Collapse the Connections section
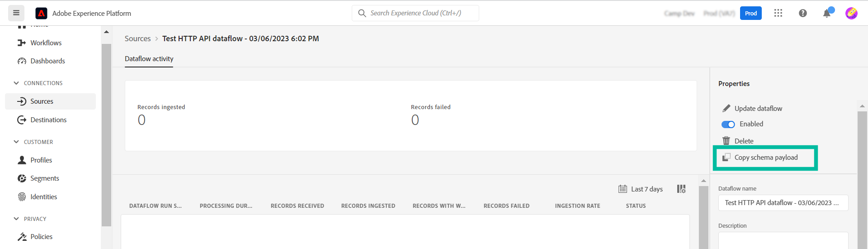Image resolution: width=868 pixels, height=249 pixels. click(16, 83)
